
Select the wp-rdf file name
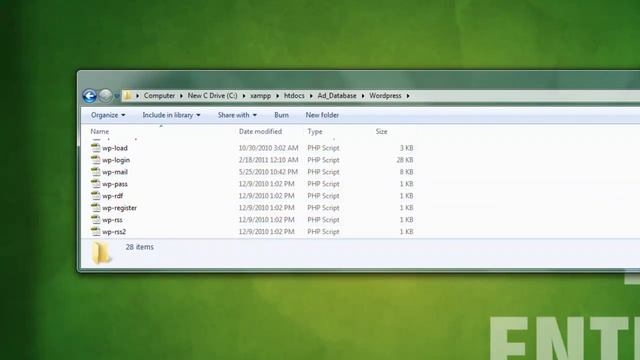113,196
